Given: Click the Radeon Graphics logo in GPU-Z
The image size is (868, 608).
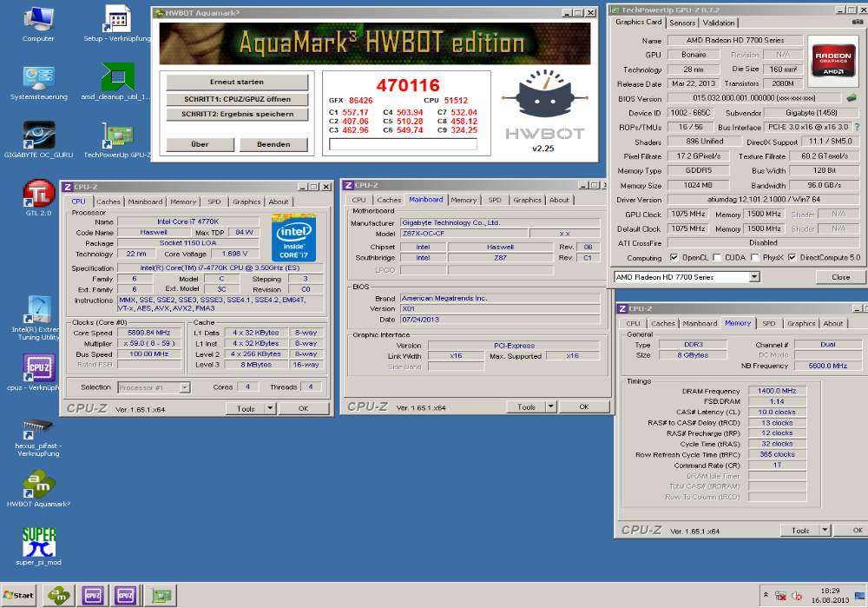Looking at the screenshot, I should point(833,61).
